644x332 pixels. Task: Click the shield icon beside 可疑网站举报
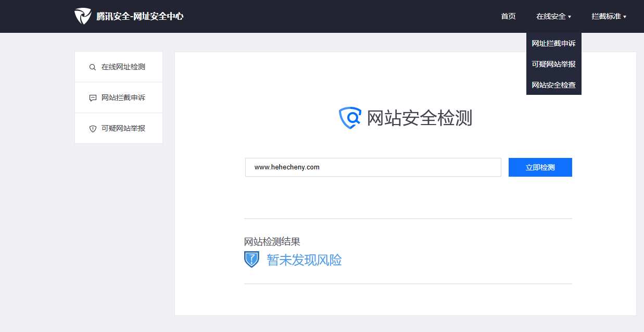(93, 129)
